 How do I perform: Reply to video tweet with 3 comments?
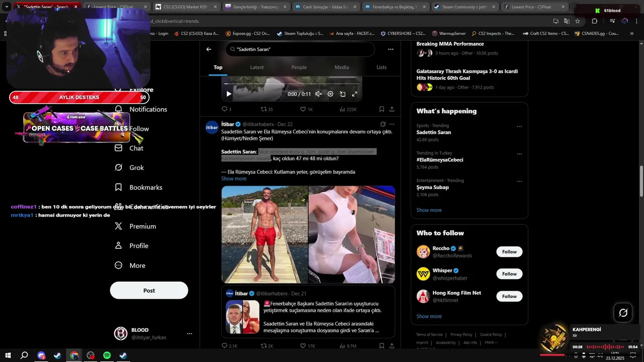tap(226, 109)
